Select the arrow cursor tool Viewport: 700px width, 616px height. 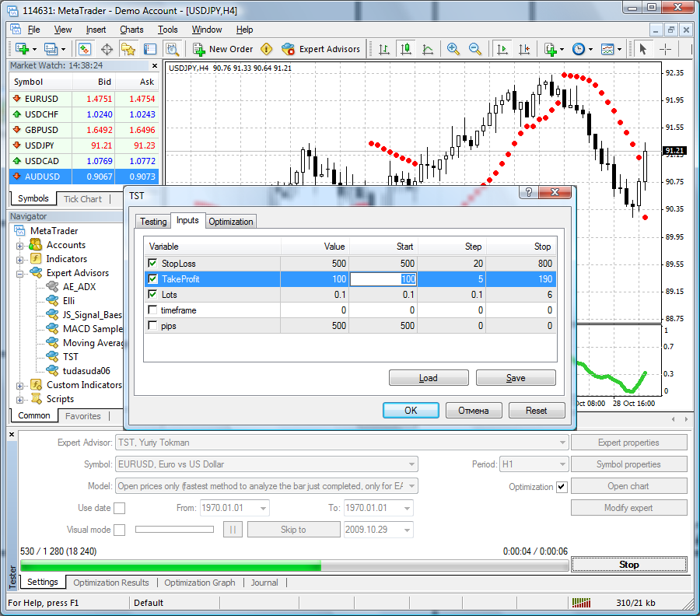coord(643,49)
